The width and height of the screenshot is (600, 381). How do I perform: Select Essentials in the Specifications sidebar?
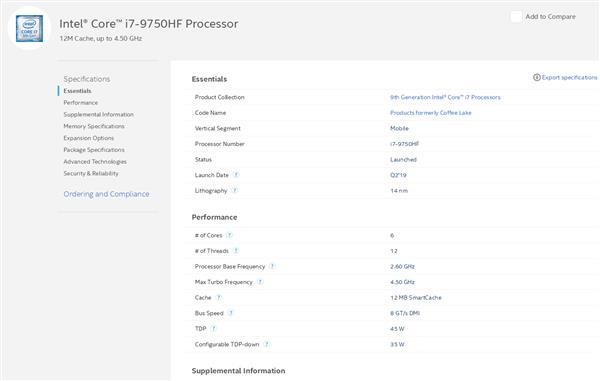77,91
